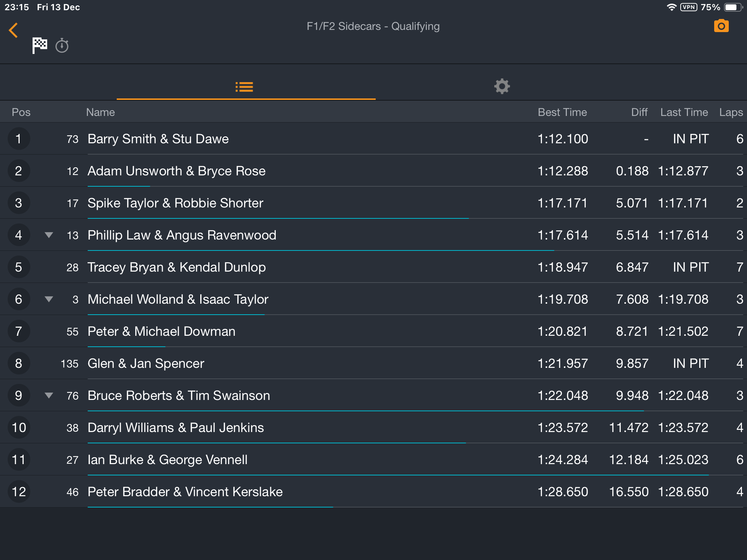Image resolution: width=747 pixels, height=560 pixels.
Task: Tap IN PIT status for Tracey Bryan
Action: point(691,267)
